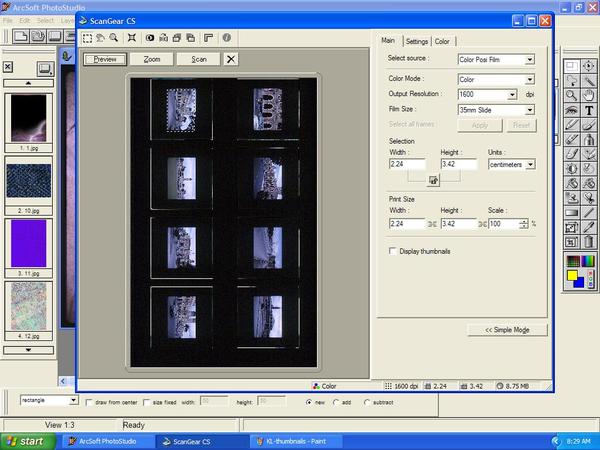Switch to the Color tab
The height and width of the screenshot is (450, 600).
tap(442, 41)
